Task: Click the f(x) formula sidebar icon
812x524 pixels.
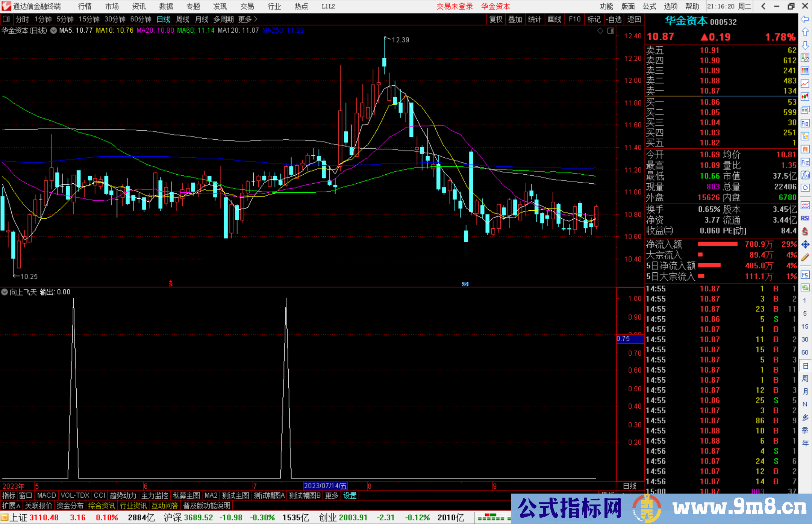Action: coord(805,175)
